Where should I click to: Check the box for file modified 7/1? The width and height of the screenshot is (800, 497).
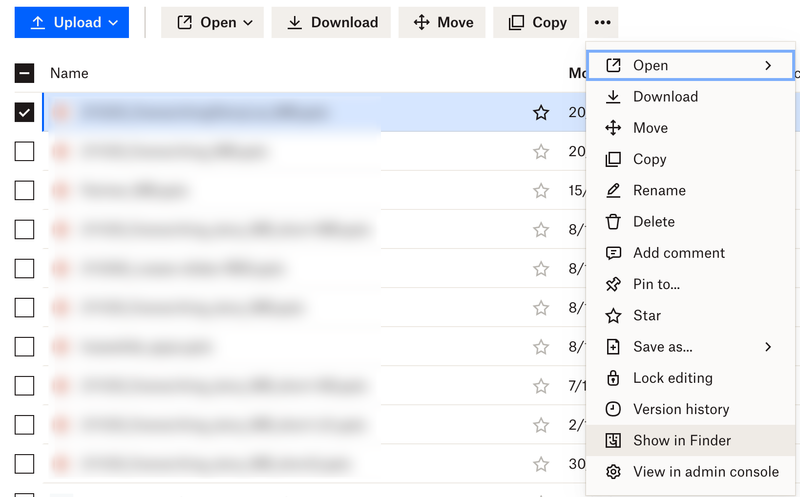pos(24,386)
